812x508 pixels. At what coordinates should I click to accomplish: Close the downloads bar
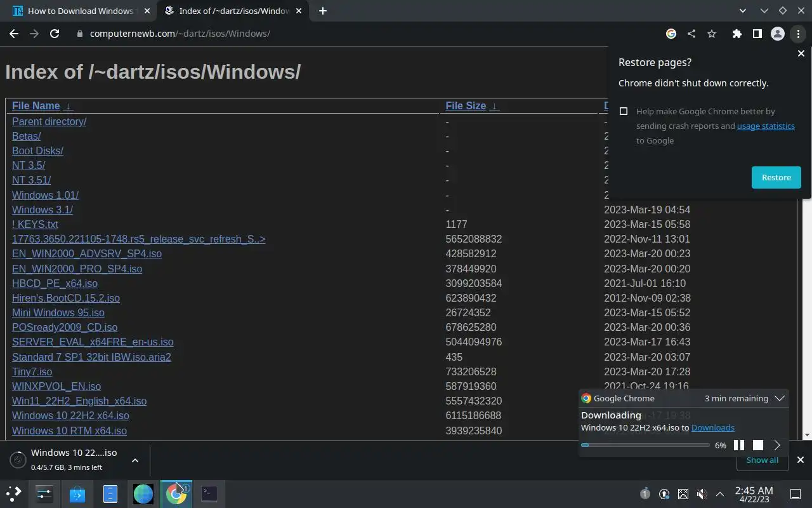click(x=801, y=460)
